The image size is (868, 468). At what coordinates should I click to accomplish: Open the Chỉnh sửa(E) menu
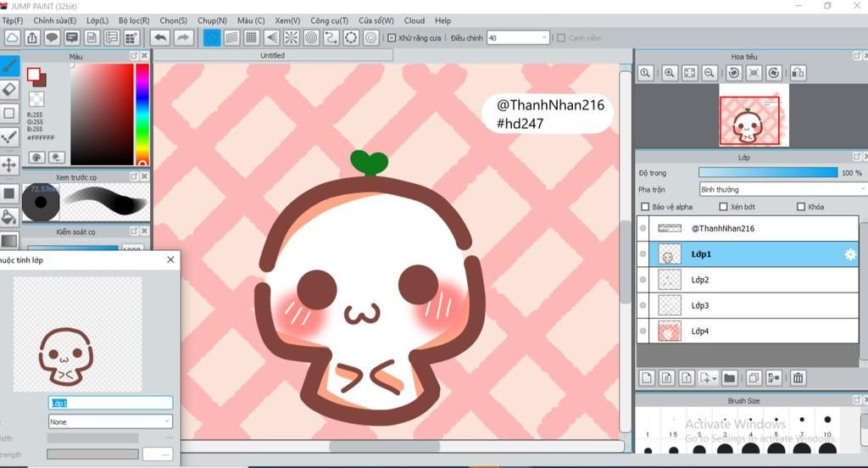[x=55, y=20]
